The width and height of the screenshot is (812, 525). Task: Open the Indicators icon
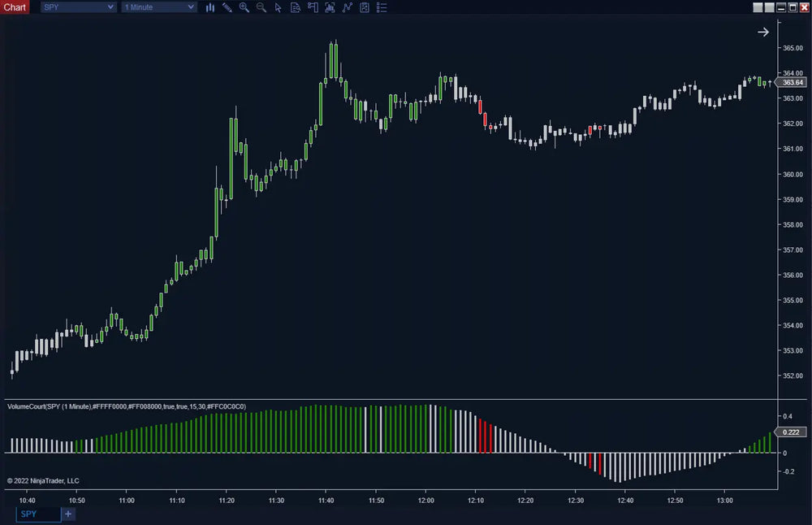(x=348, y=7)
